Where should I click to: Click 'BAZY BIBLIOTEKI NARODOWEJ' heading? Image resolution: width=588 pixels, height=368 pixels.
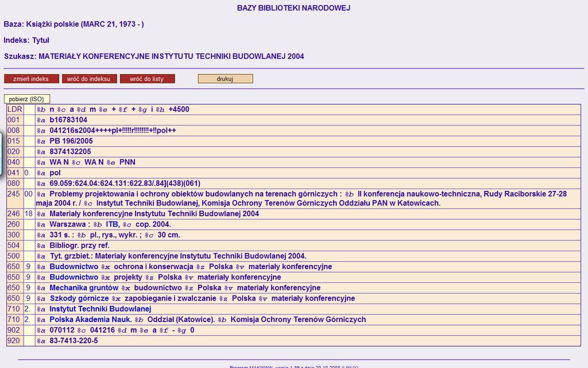(293, 8)
